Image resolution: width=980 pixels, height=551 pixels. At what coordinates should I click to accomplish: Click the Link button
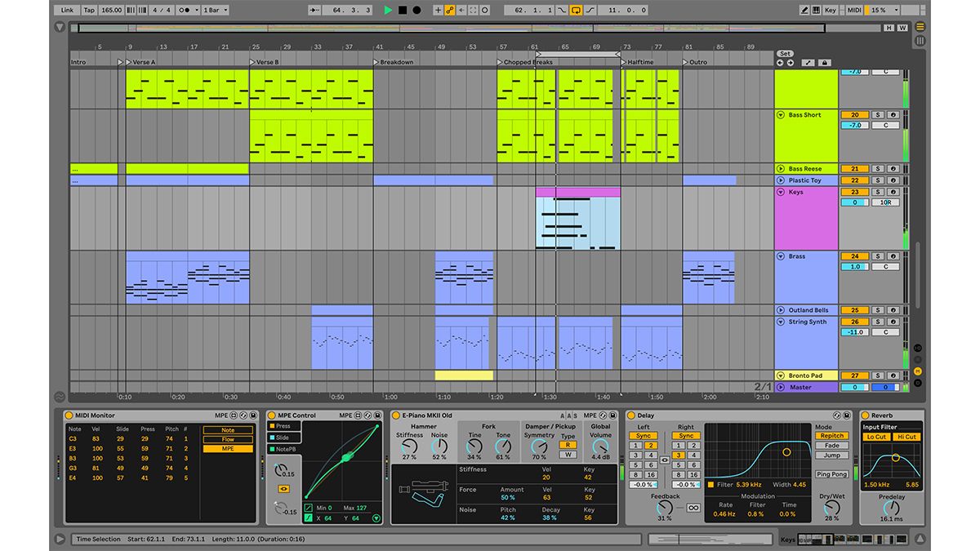coord(67,10)
